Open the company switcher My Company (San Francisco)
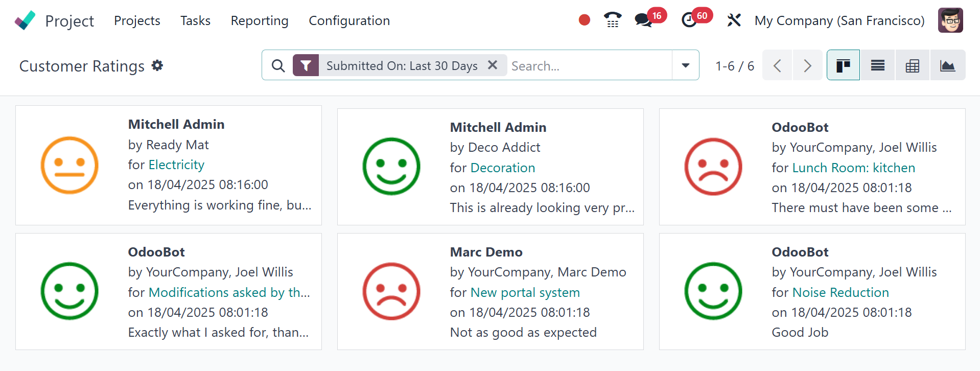The image size is (980, 371). 839,20
